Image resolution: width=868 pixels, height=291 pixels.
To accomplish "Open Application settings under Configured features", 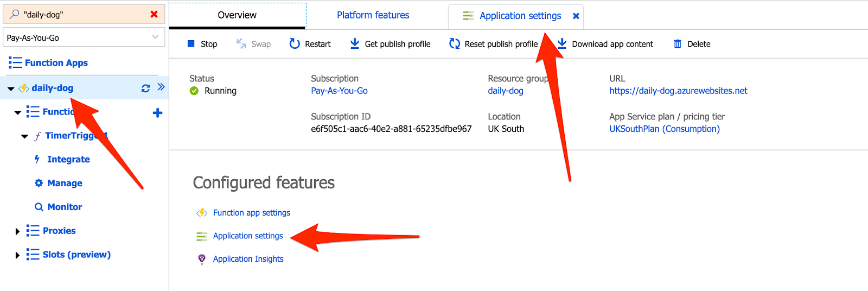I will pyautogui.click(x=248, y=236).
